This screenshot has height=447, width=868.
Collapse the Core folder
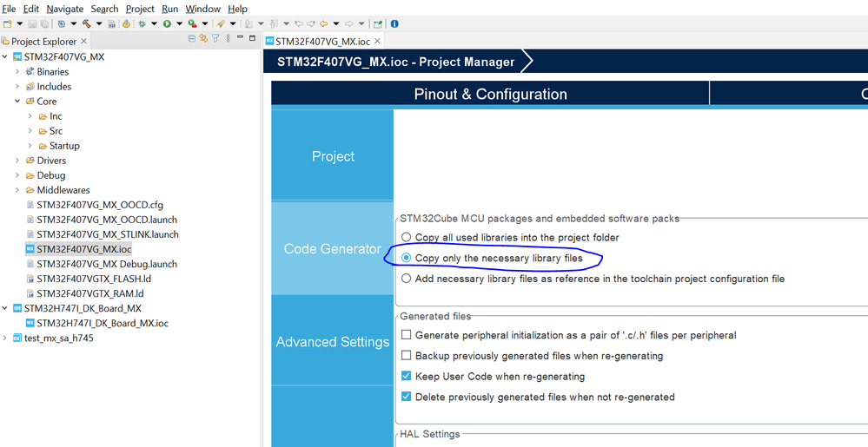pyautogui.click(x=17, y=102)
